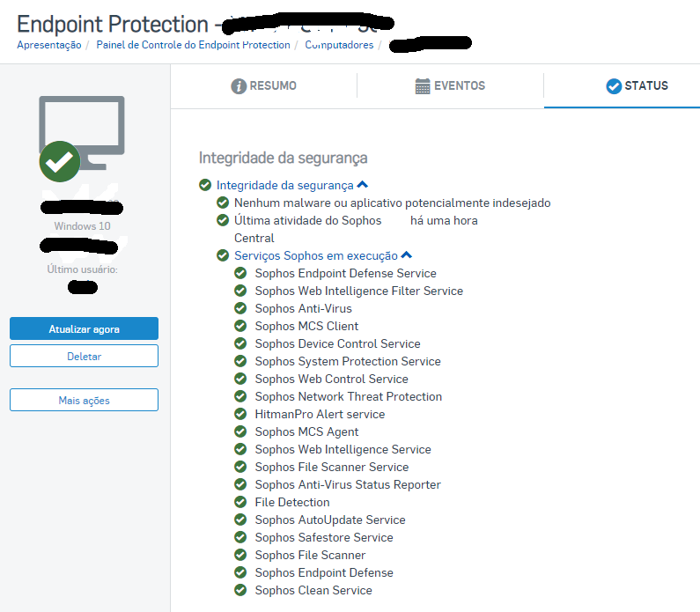Open the Computadores breadcrumb link
The width and height of the screenshot is (700, 612).
339,45
